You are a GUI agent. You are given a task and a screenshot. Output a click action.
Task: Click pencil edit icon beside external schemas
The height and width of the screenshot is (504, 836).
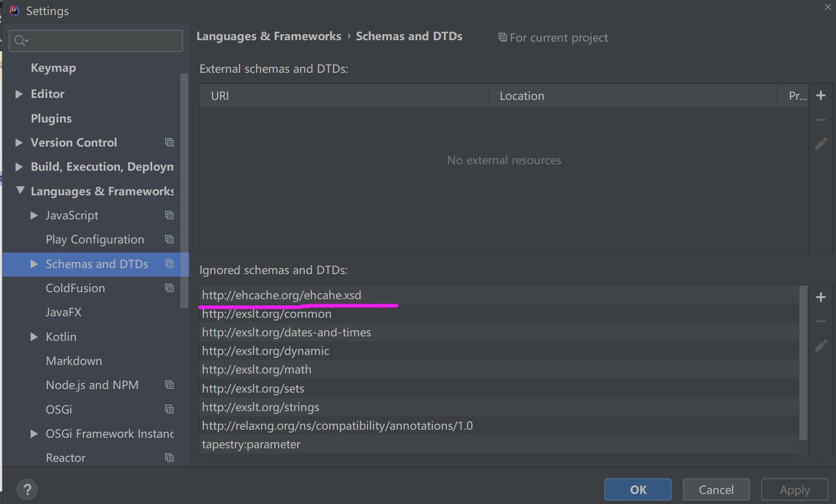821,144
